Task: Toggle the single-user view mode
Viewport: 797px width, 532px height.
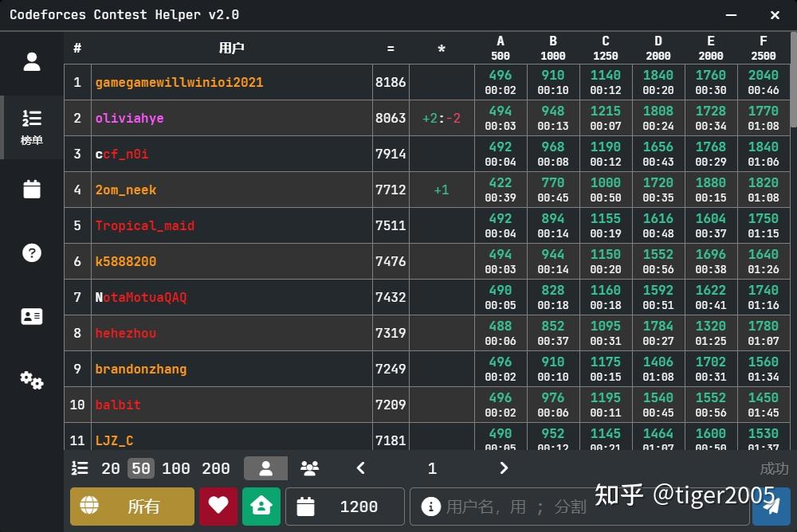Action: [265, 468]
